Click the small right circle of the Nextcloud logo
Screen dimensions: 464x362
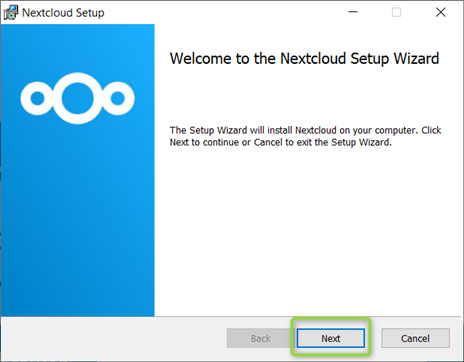click(118, 98)
